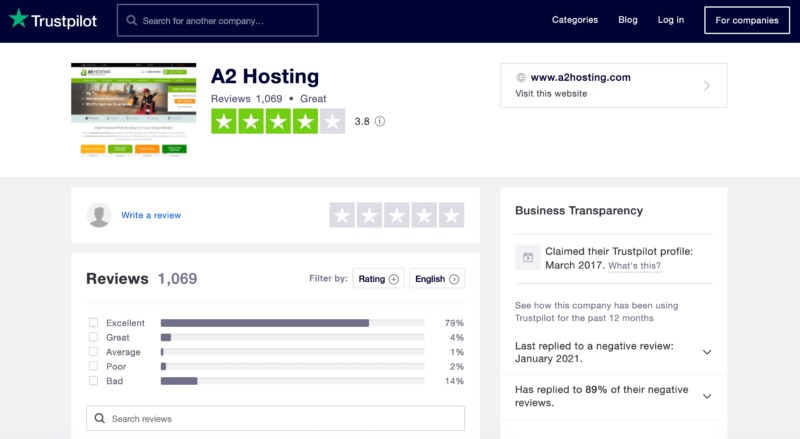The width and height of the screenshot is (800, 439).
Task: Check the Excellent reviews checkbox
Action: [93, 323]
